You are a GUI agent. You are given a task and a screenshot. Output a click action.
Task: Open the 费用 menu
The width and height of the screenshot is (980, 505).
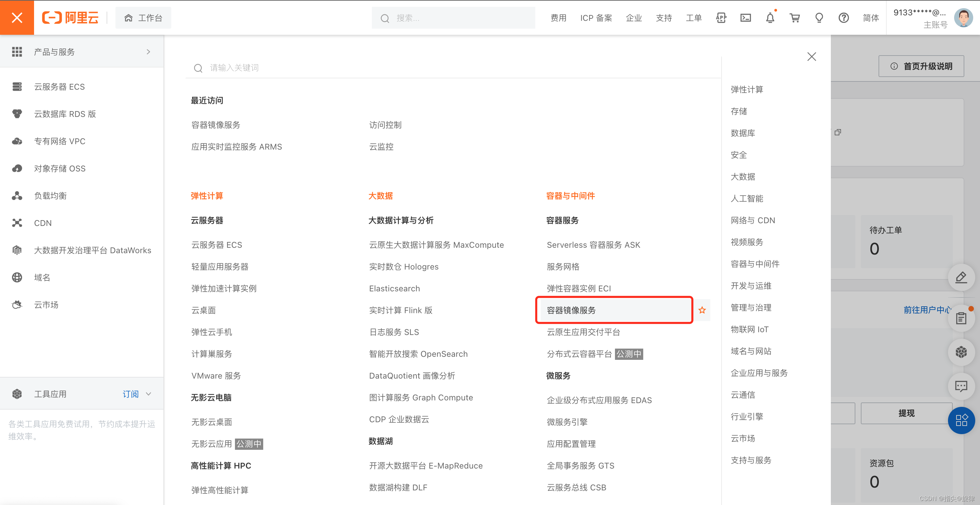(x=558, y=18)
